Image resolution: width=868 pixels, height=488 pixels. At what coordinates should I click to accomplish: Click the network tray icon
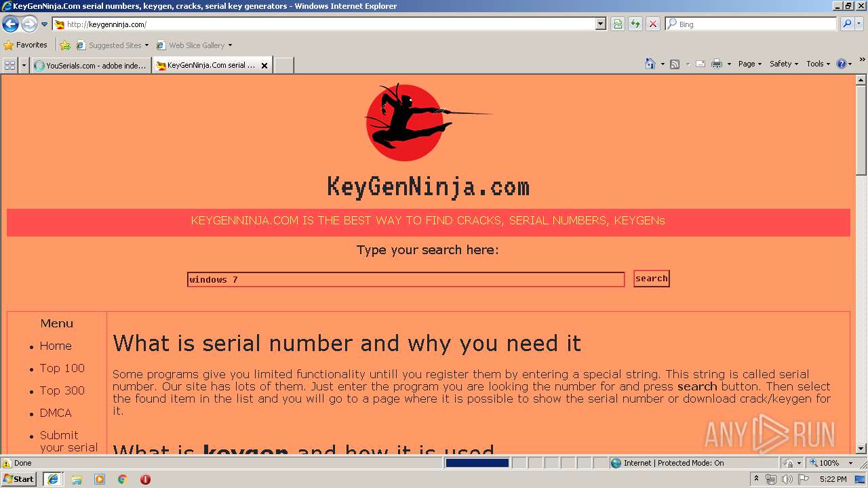[771, 479]
